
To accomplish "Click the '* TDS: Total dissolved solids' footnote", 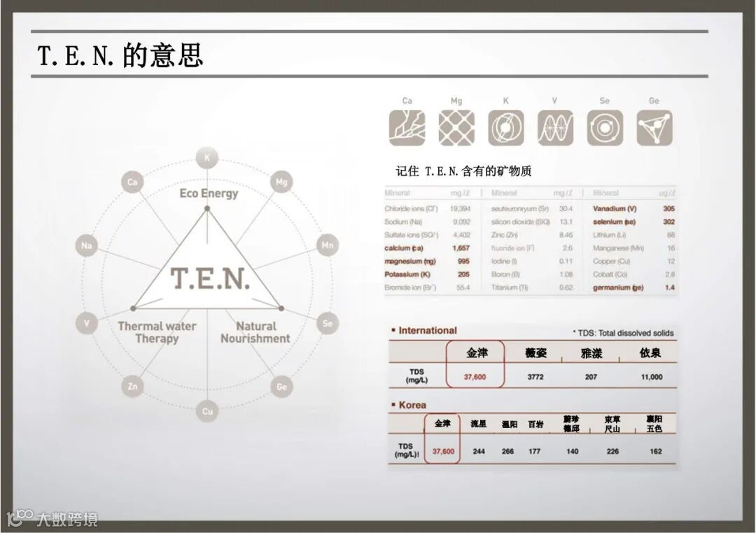I will pyautogui.click(x=623, y=333).
